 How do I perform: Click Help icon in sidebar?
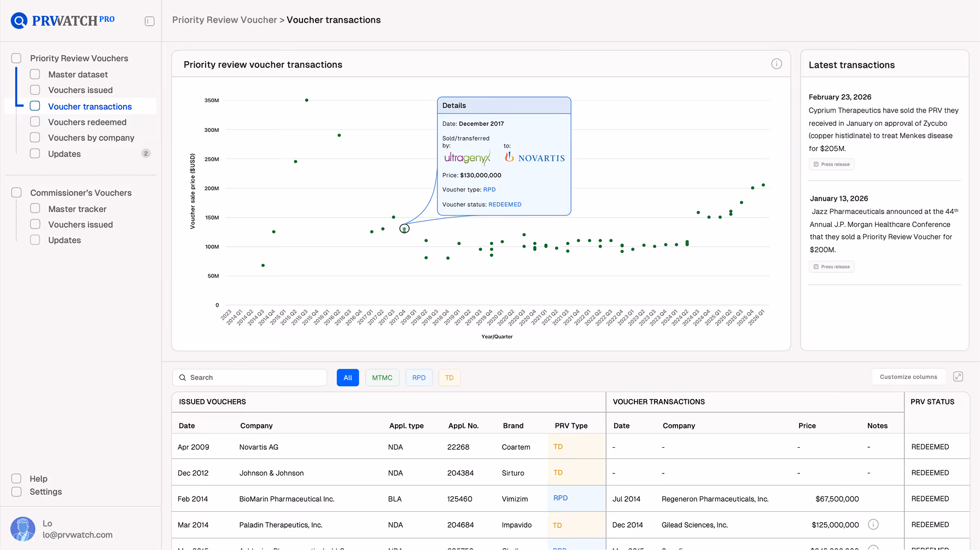[x=16, y=478]
